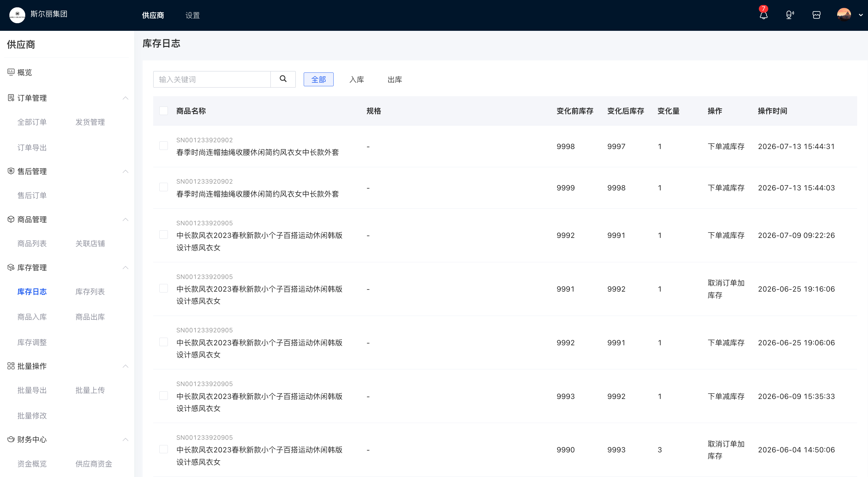The image size is (868, 477).
Task: Open 批量上传 page
Action: (90, 390)
